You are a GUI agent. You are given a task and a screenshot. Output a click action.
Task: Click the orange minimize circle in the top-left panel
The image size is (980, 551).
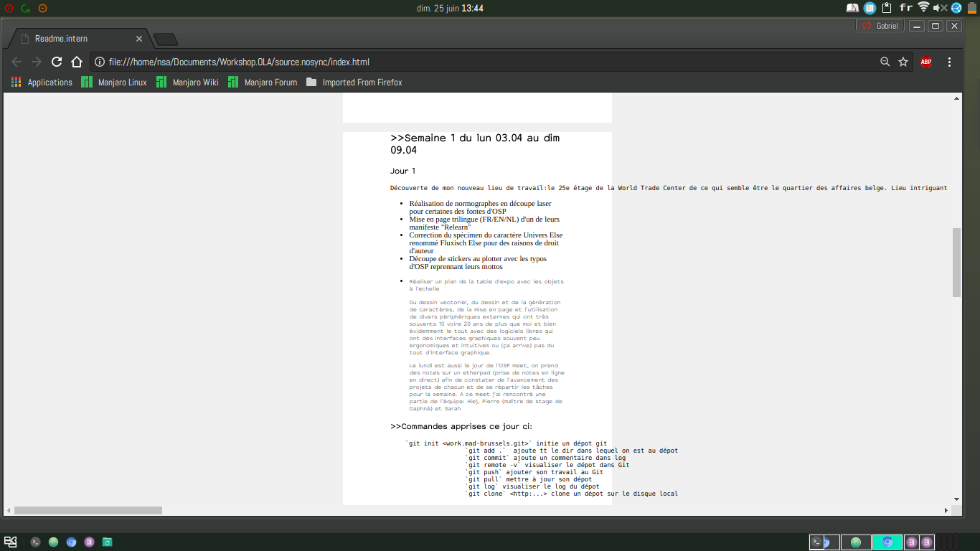pyautogui.click(x=43, y=8)
